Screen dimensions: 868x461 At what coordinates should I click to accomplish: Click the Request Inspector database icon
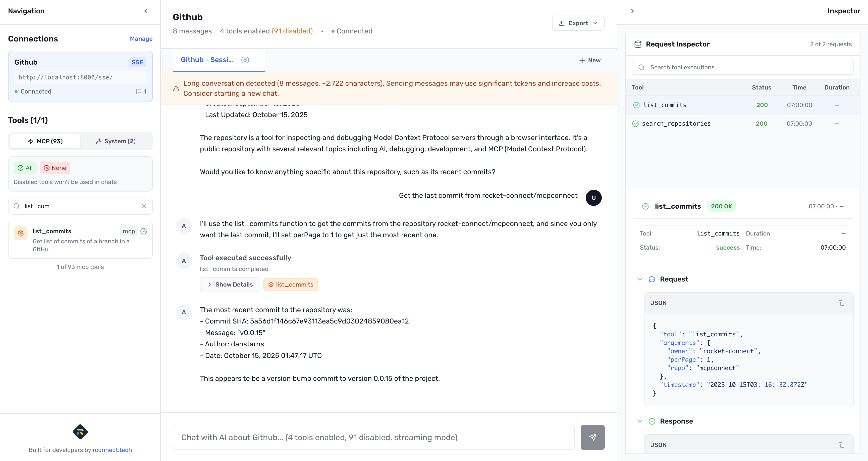coord(638,44)
